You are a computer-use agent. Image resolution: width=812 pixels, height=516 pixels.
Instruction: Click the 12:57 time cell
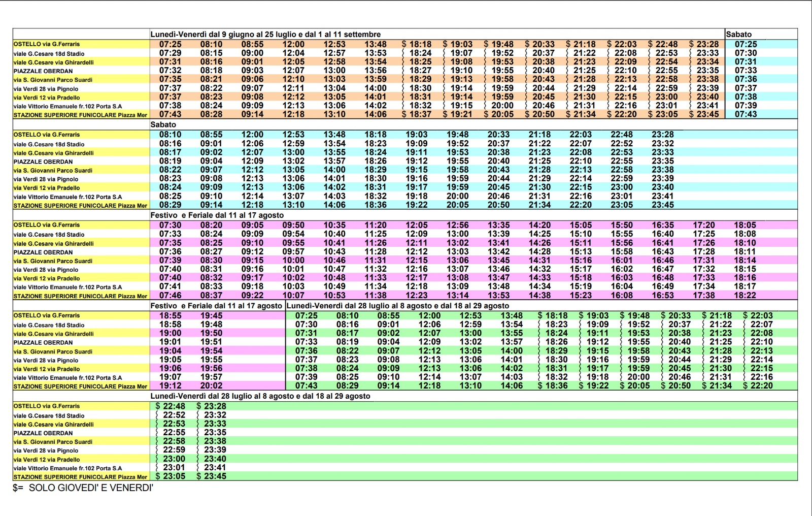coord(334,53)
